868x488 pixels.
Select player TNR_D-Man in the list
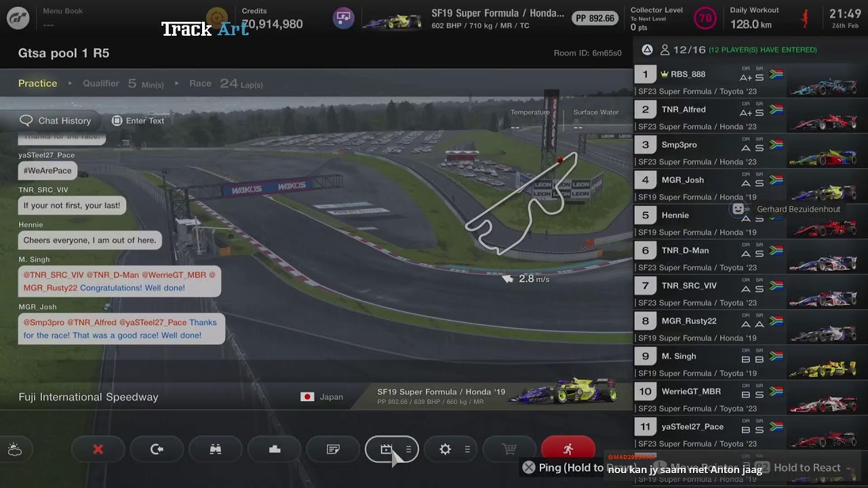[751, 259]
